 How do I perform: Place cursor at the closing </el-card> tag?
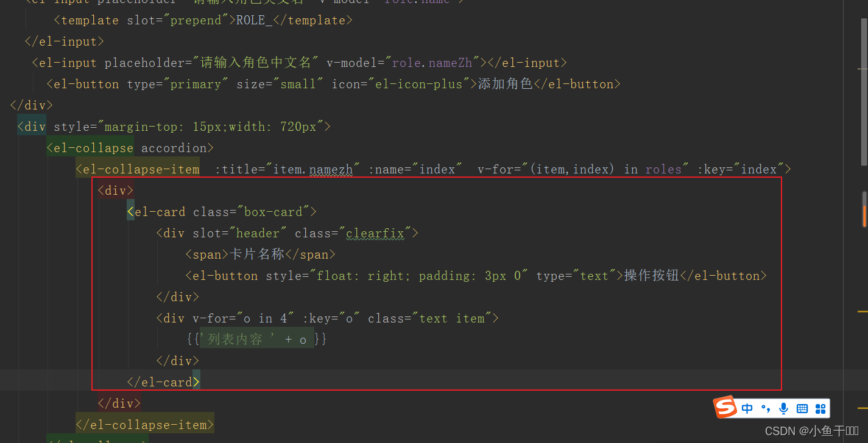tap(163, 382)
